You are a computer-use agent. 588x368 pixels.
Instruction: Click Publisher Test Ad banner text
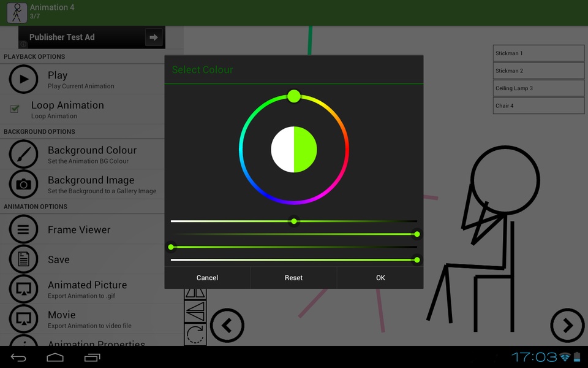62,37
